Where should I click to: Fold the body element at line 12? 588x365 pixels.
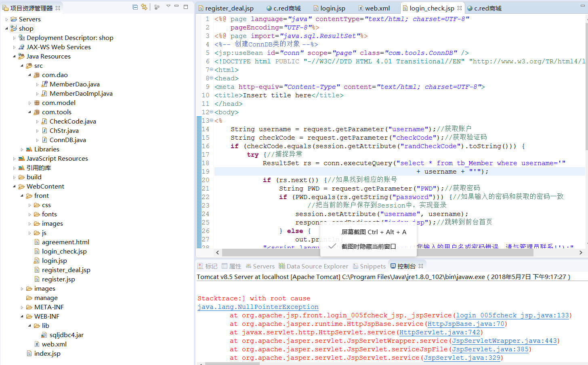(212, 112)
